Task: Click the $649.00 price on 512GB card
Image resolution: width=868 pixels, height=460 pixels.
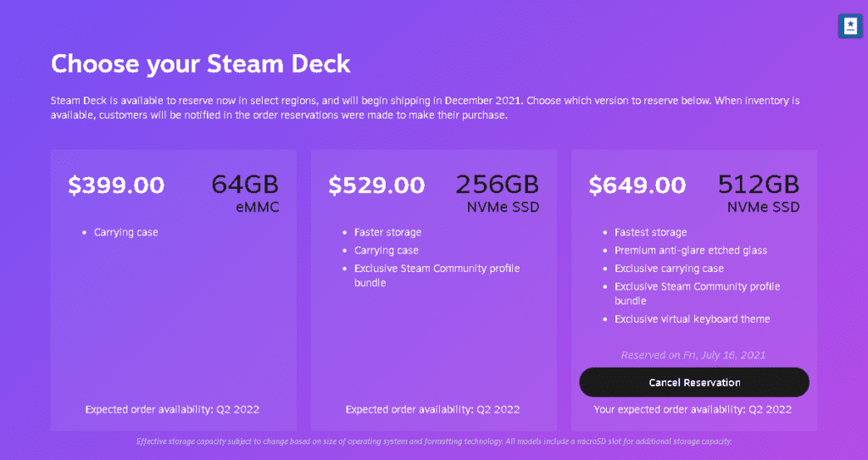Action: point(637,185)
